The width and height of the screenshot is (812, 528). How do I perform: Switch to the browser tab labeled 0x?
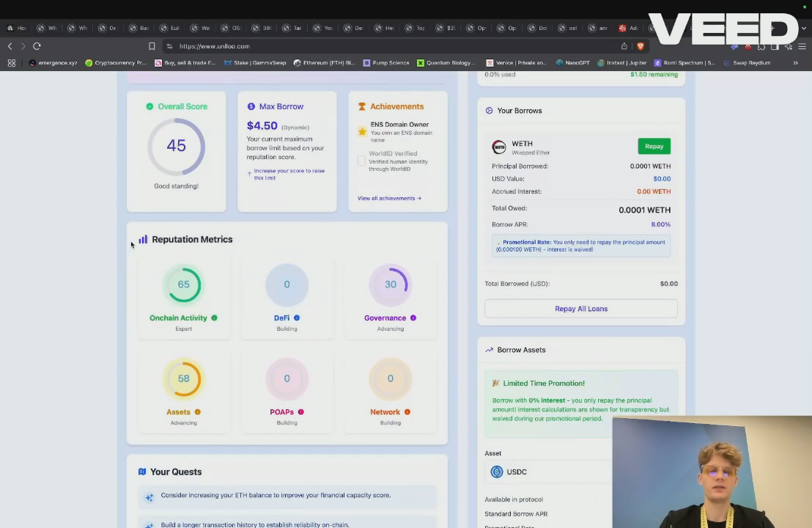click(108, 28)
